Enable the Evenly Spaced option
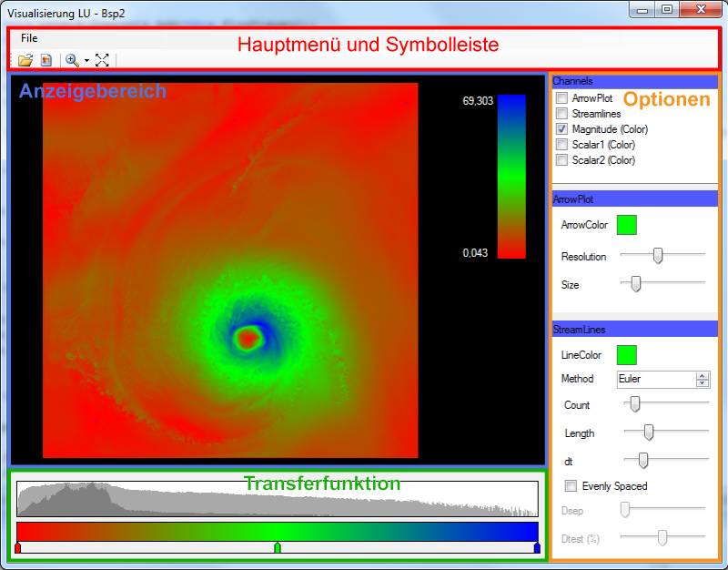Viewport: 728px width, 570px height. pyautogui.click(x=571, y=486)
